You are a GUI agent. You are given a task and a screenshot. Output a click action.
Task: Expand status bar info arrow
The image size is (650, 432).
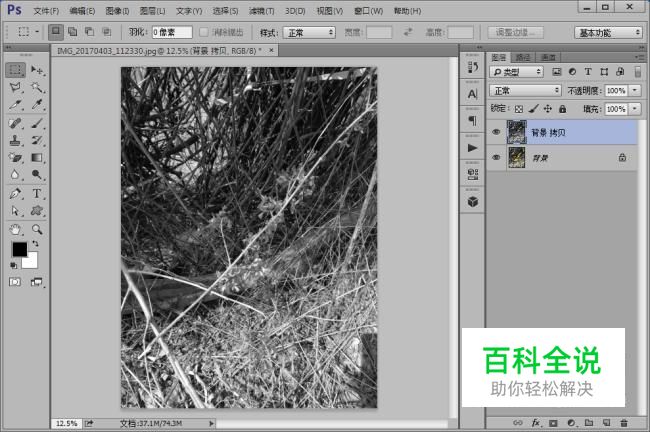211,423
